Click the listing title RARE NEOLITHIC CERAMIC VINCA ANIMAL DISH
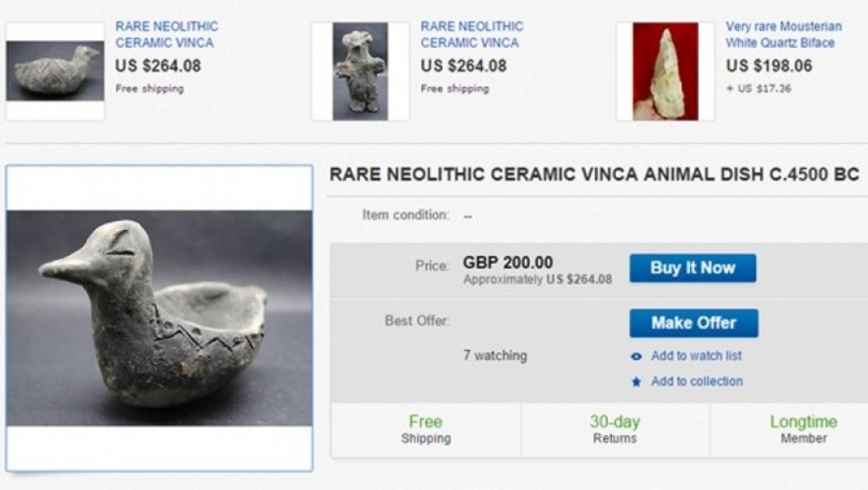 pyautogui.click(x=594, y=174)
